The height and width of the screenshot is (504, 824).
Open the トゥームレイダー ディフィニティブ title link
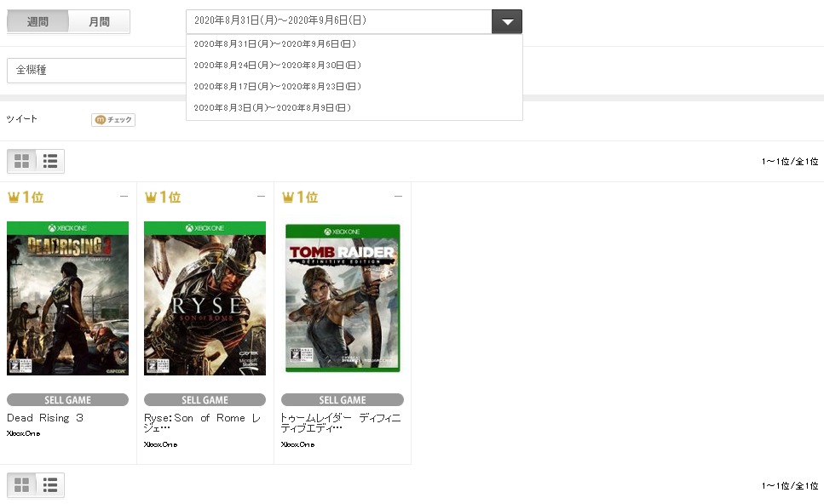(x=341, y=423)
